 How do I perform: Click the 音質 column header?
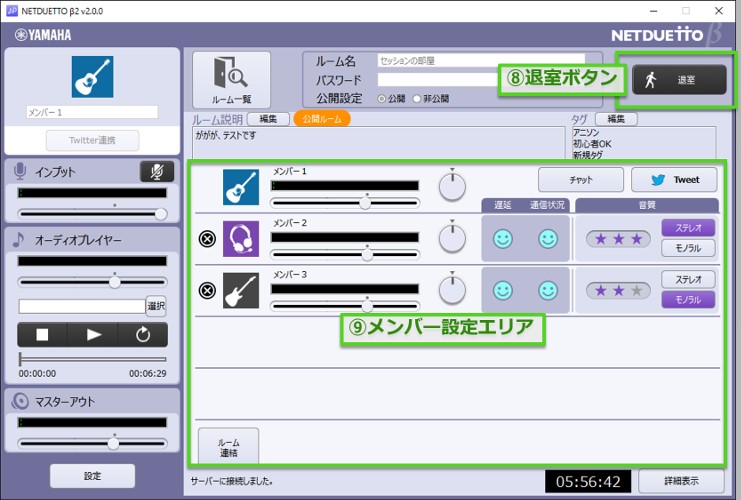(x=647, y=205)
